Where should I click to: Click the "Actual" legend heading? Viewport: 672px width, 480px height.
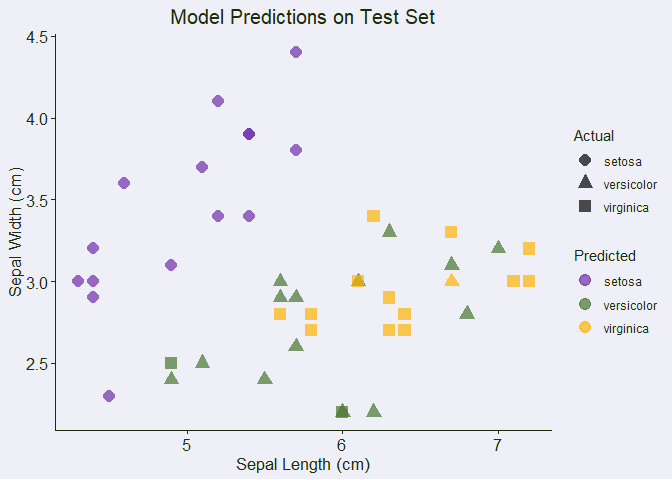[x=593, y=135]
